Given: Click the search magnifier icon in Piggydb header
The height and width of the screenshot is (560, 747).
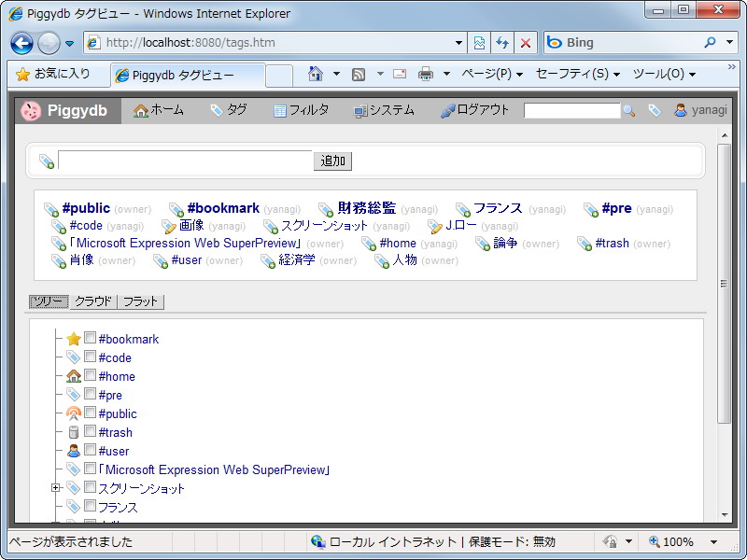Looking at the screenshot, I should point(629,110).
